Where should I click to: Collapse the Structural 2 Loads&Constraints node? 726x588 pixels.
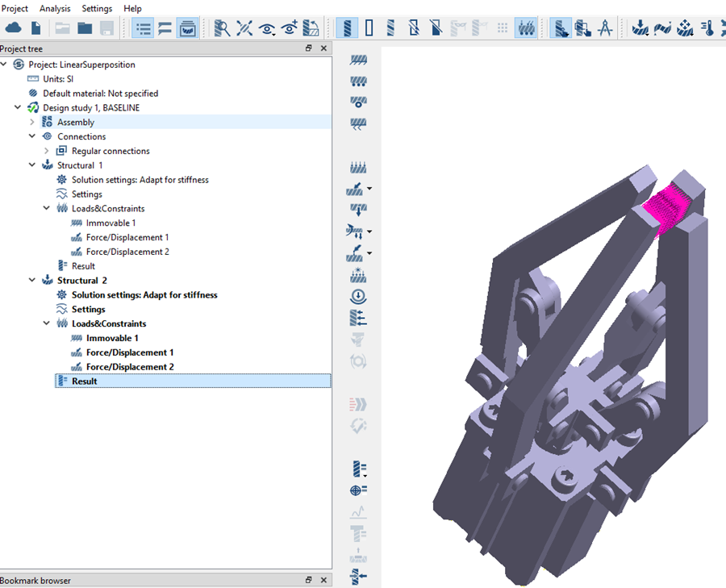click(x=47, y=324)
